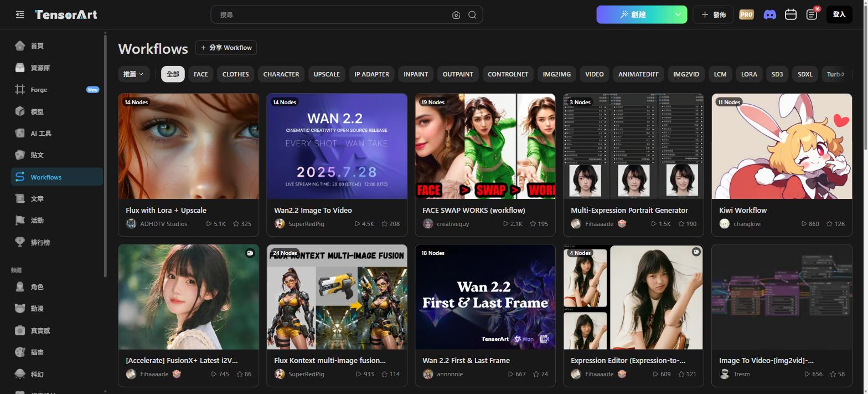Screen dimensions: 868x394
Task: Select the FACE filter tab
Action: point(201,74)
